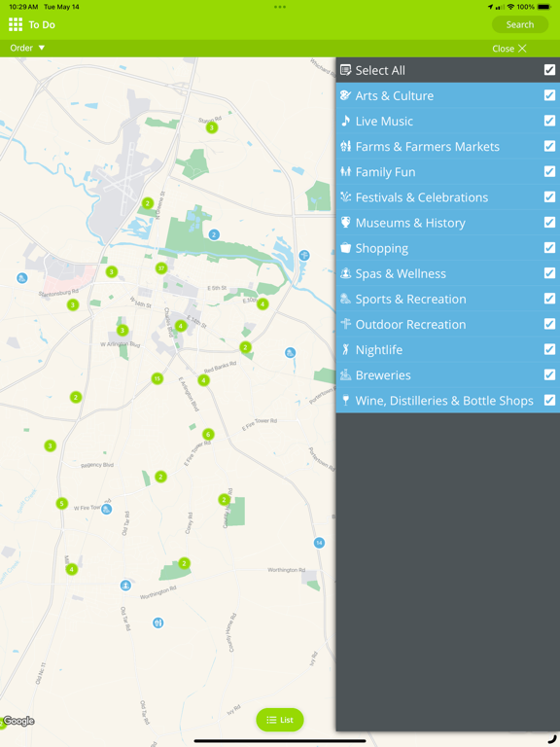This screenshot has height=747, width=560.
Task: Open cluster 4 near Red Banks Rd
Action: [x=203, y=380]
